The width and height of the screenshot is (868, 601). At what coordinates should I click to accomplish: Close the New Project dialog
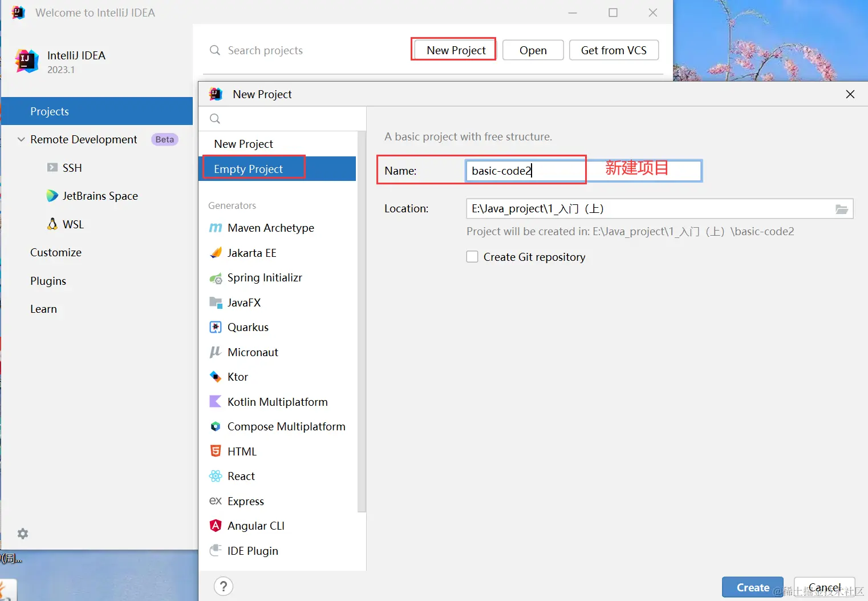pos(850,94)
